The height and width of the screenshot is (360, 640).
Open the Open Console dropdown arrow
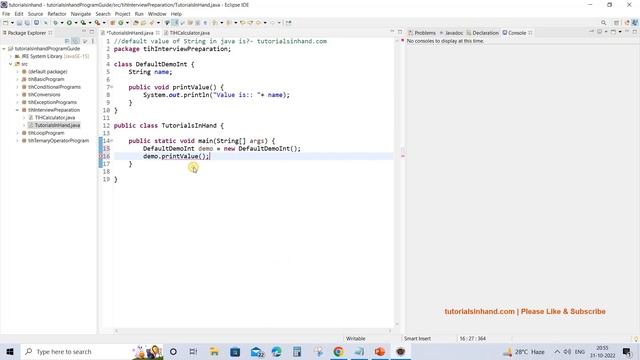coord(620,32)
